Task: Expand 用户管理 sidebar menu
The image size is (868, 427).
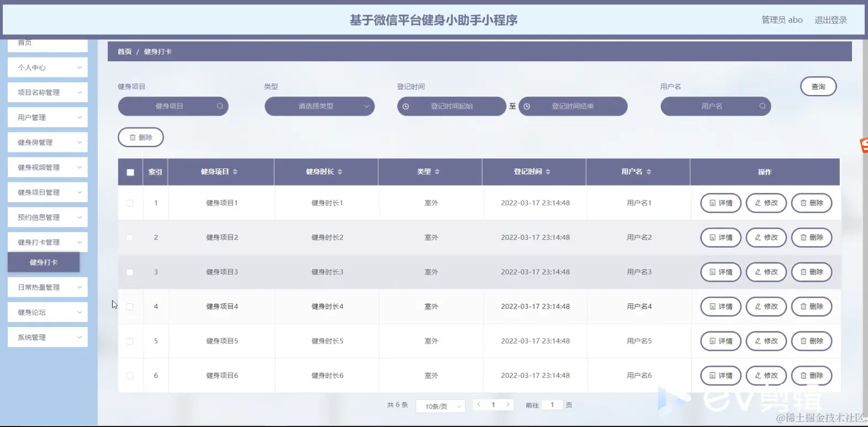Action: point(48,117)
